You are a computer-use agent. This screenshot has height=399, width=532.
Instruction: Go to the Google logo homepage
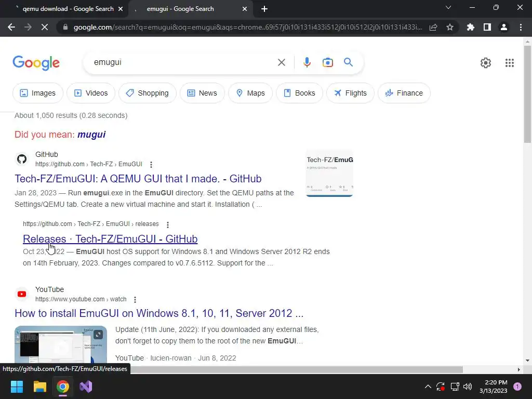[x=36, y=63]
